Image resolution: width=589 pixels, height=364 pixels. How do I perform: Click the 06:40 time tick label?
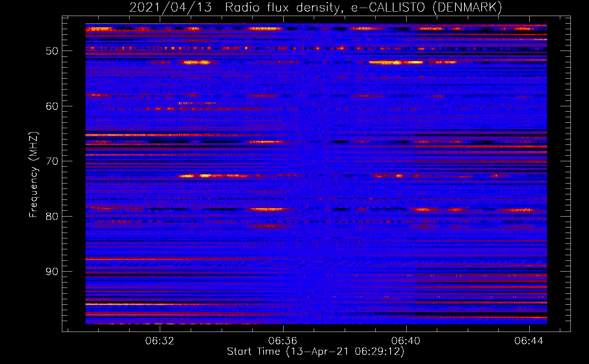click(406, 341)
